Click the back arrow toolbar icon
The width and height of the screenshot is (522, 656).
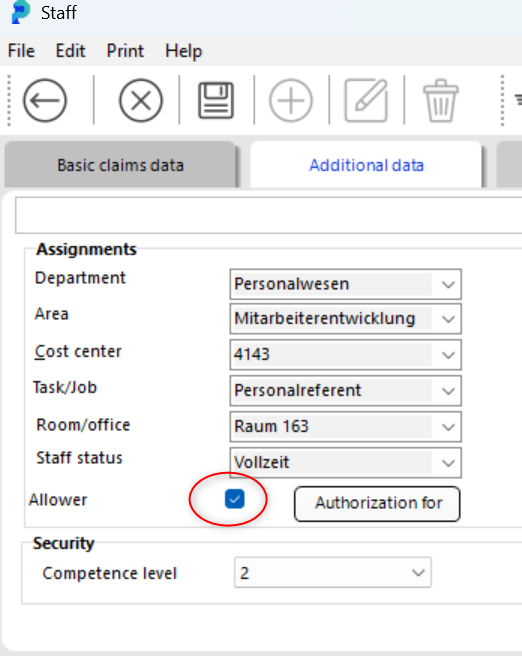point(45,100)
